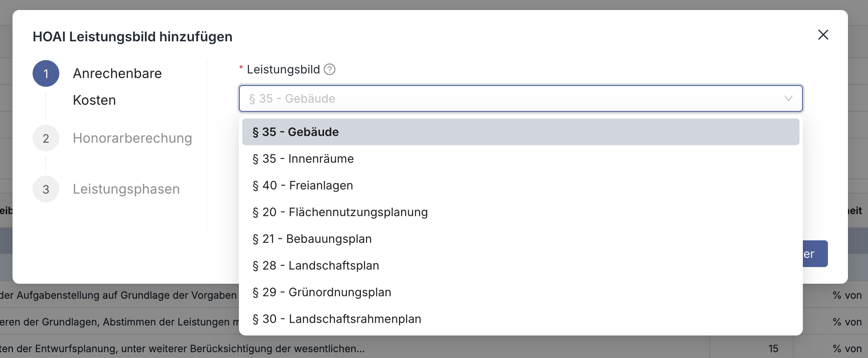Go to the Anrechenbare Kosten step
The height and width of the screenshot is (358, 868).
point(117,86)
